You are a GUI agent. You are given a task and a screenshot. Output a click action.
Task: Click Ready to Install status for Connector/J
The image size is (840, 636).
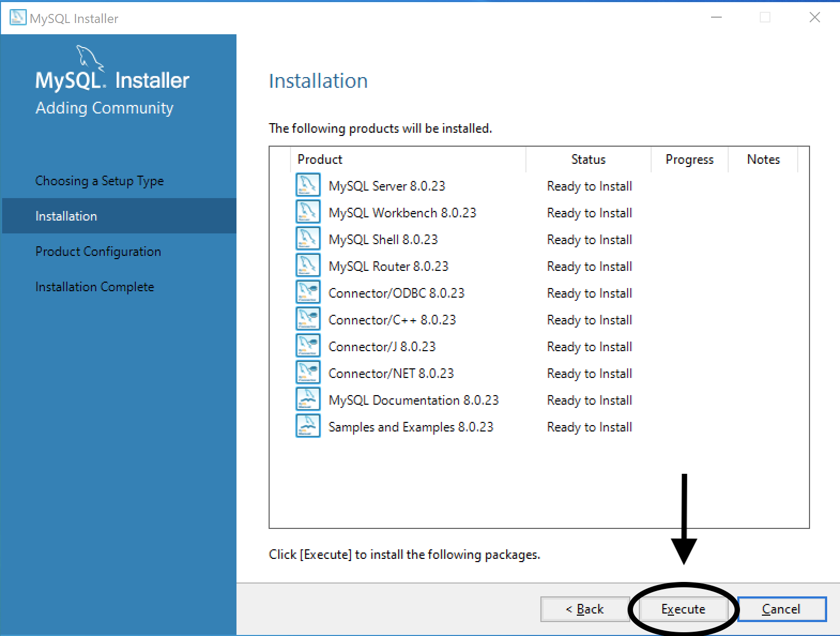590,346
